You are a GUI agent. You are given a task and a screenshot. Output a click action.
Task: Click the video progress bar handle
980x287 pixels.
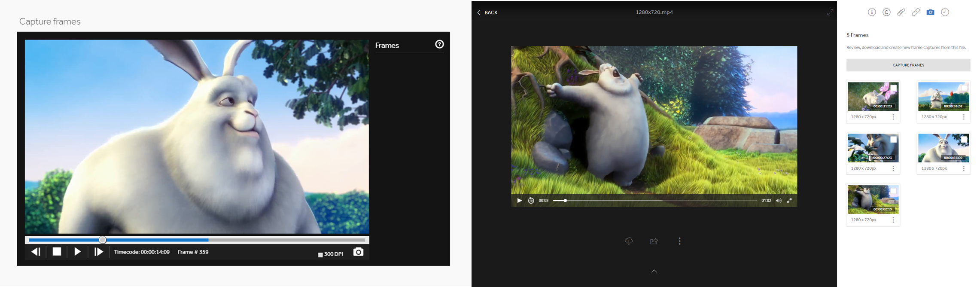[565, 201]
